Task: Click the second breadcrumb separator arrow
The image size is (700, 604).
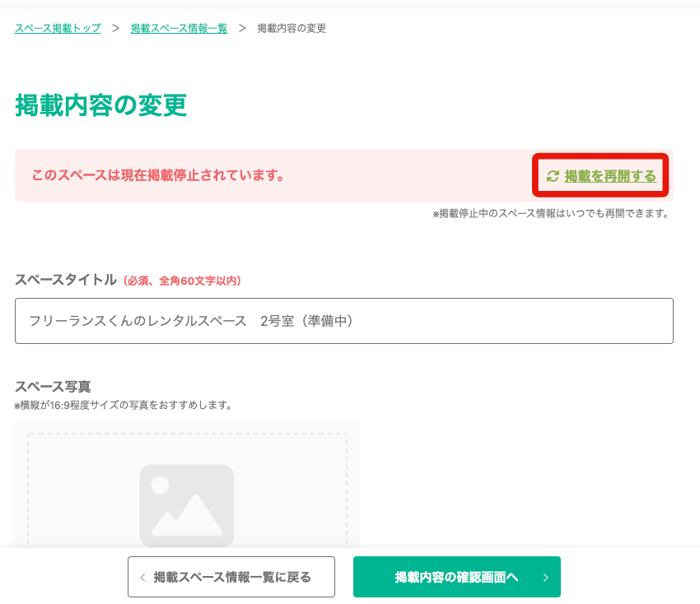Action: [x=242, y=29]
